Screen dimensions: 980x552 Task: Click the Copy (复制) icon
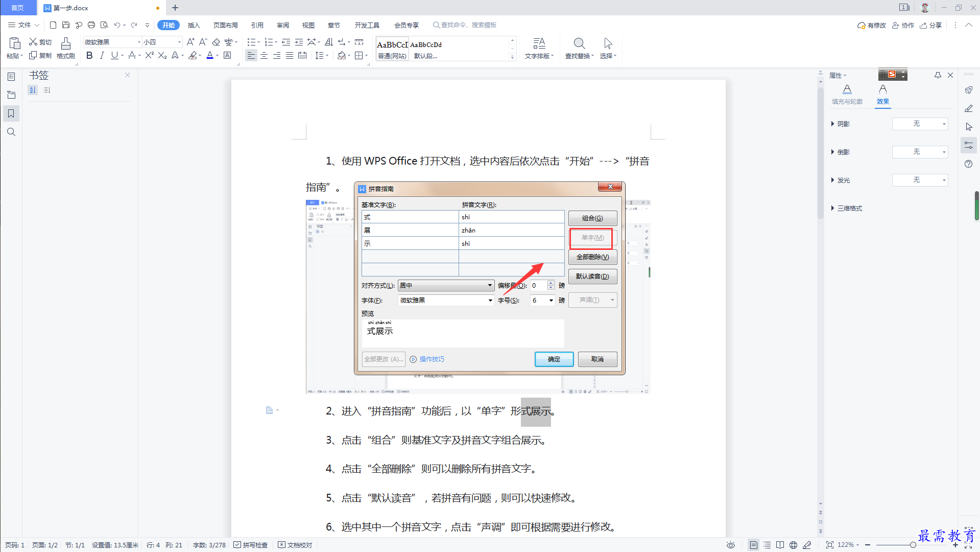33,55
